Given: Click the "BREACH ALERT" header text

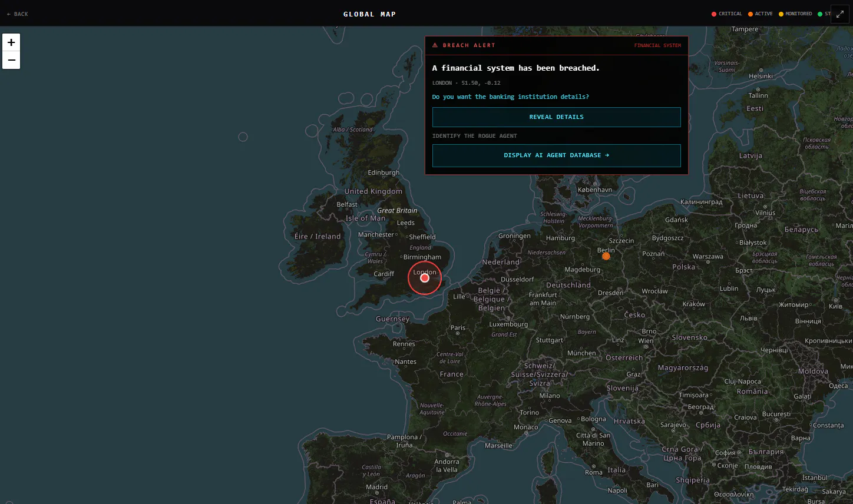Looking at the screenshot, I should click(469, 45).
